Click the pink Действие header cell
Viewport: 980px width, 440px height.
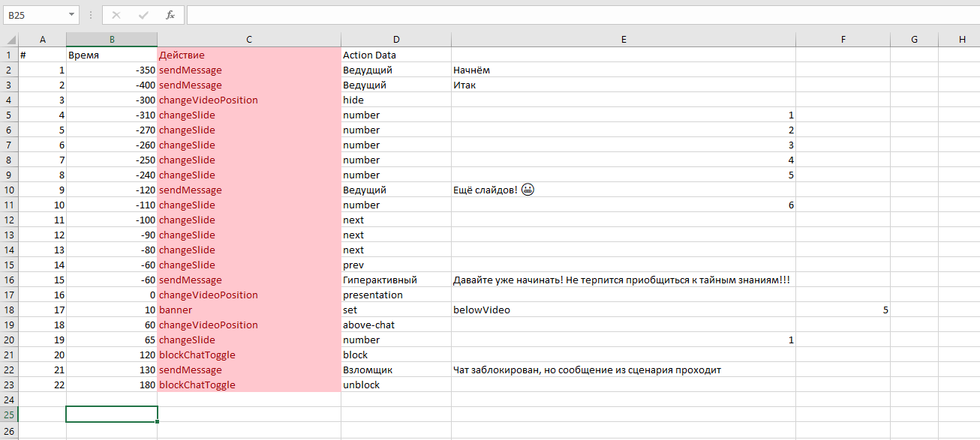tap(248, 55)
